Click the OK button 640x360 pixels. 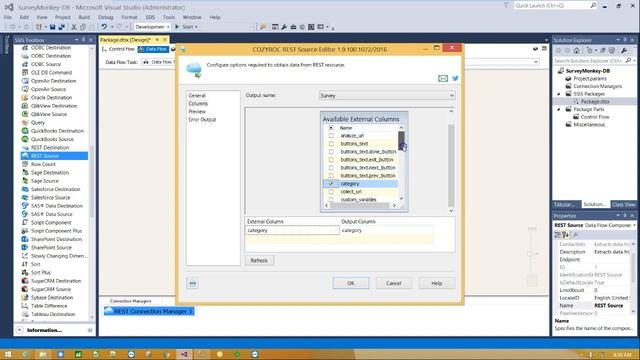tap(351, 283)
